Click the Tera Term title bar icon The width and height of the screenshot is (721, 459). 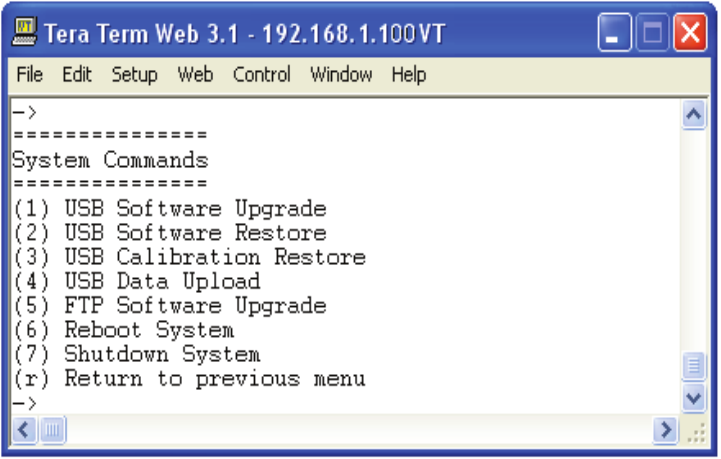point(25,35)
